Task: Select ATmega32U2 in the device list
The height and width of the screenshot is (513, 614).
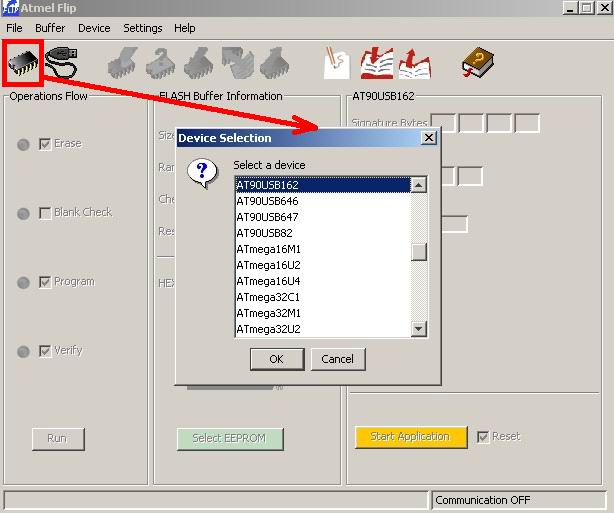Action: [323, 329]
